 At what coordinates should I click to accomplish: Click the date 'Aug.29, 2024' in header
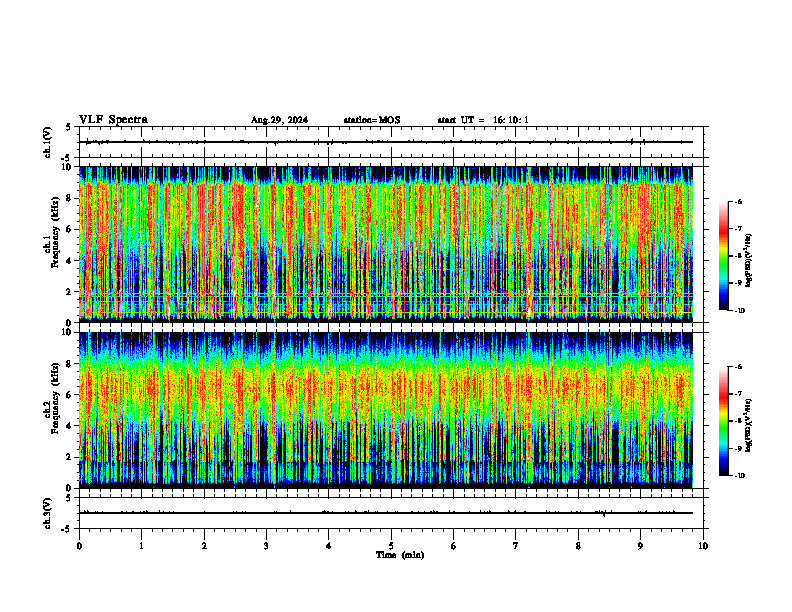(279, 120)
